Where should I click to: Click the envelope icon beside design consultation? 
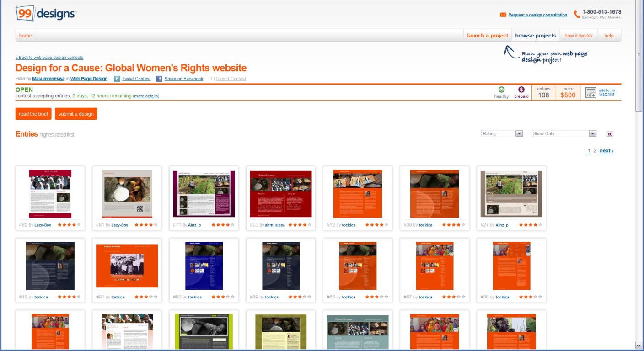pyautogui.click(x=503, y=15)
